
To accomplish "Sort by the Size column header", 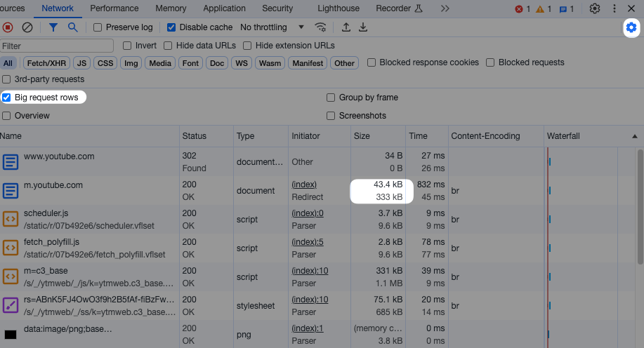I will tap(378, 136).
